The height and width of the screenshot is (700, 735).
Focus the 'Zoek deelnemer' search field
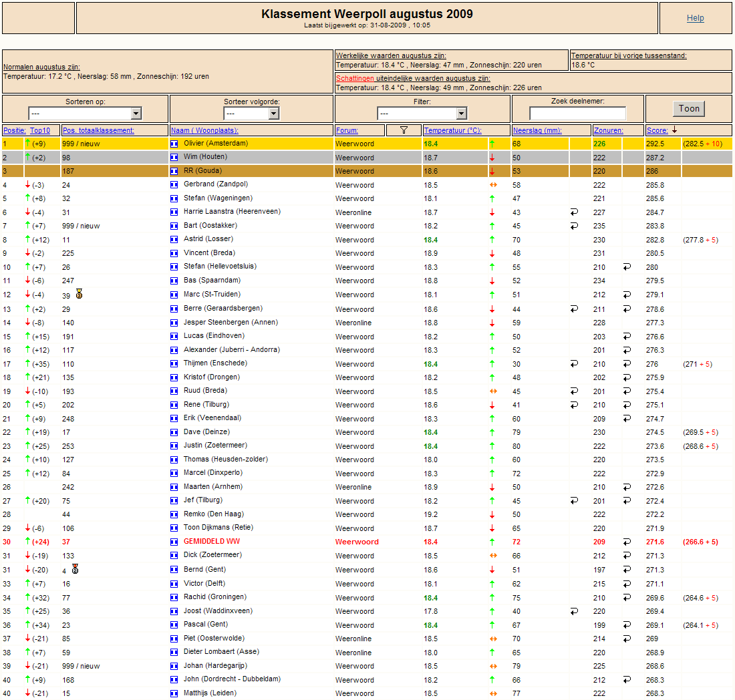[x=577, y=114]
